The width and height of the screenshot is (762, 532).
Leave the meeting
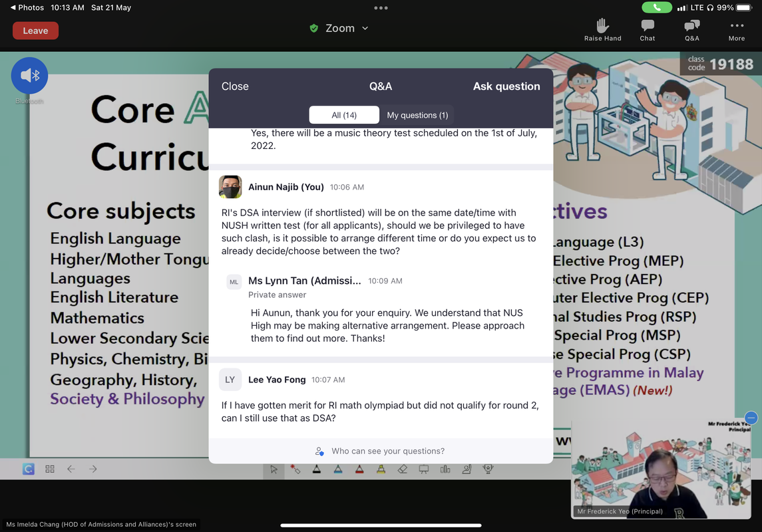tap(35, 31)
